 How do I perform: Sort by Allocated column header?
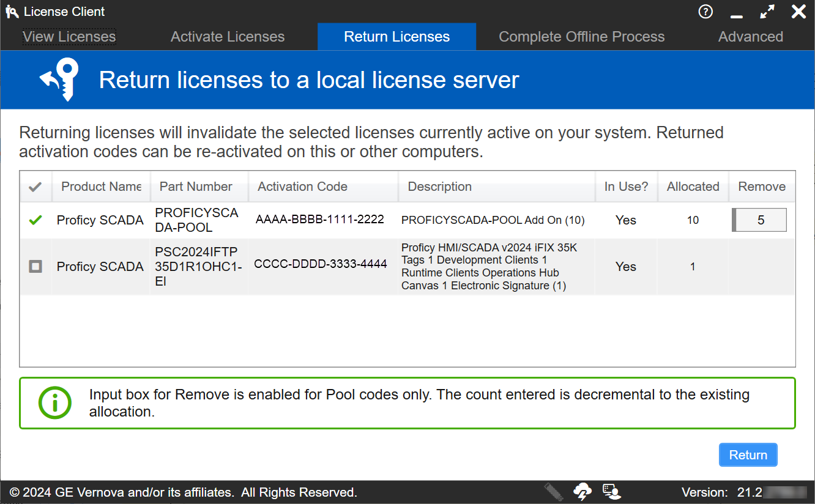click(693, 187)
